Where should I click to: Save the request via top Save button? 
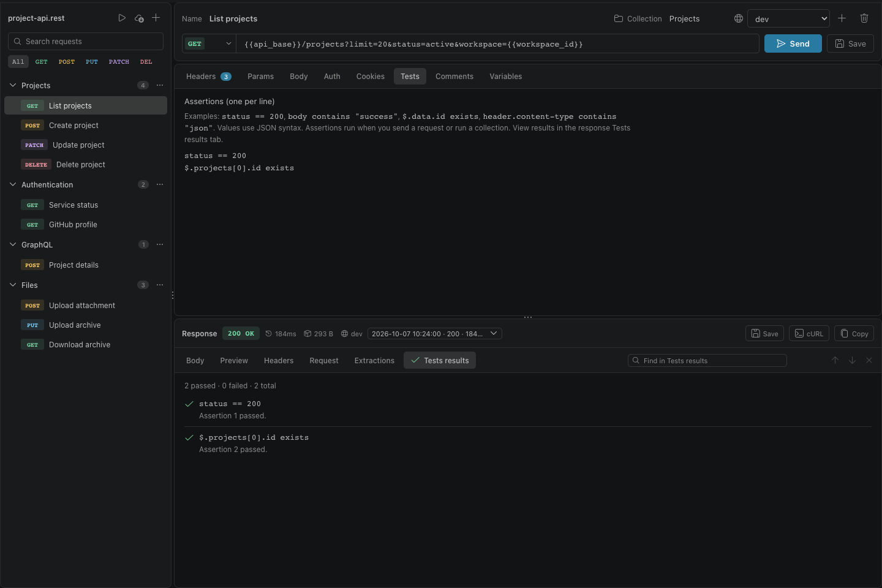pyautogui.click(x=850, y=43)
